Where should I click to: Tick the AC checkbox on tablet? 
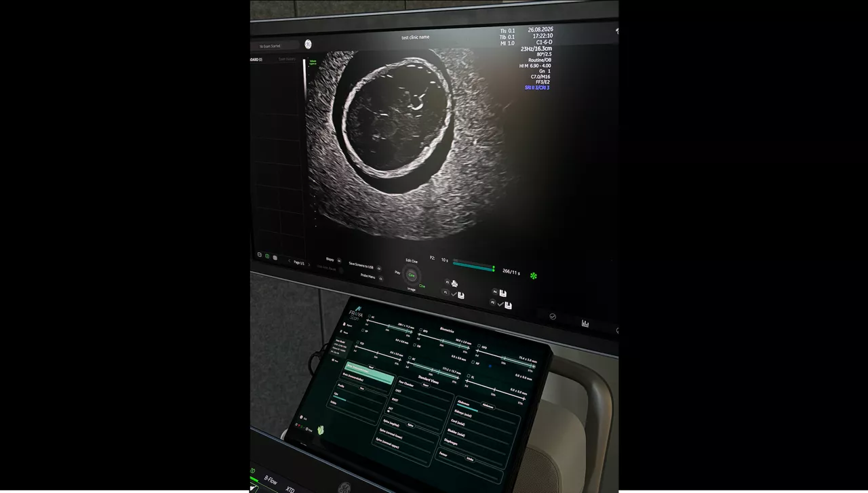click(410, 358)
